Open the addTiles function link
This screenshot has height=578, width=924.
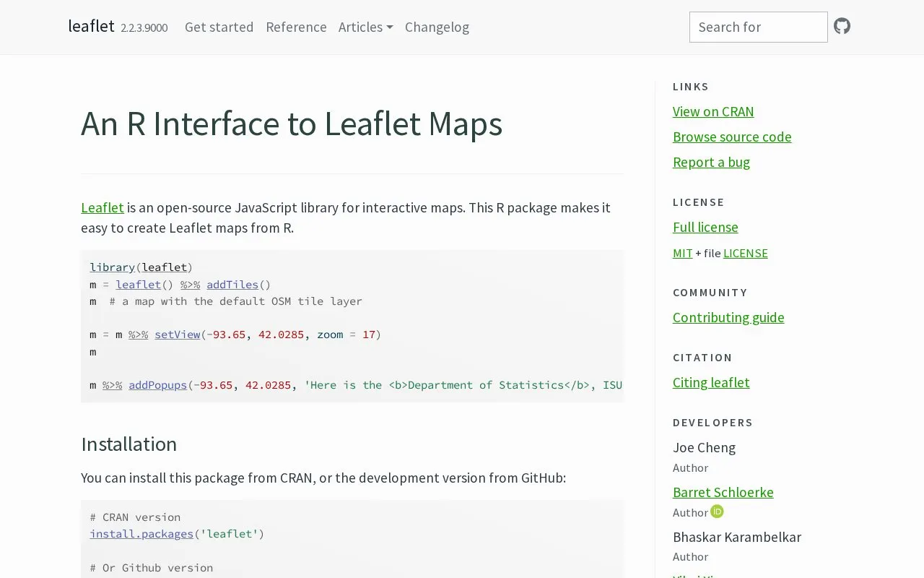(232, 285)
